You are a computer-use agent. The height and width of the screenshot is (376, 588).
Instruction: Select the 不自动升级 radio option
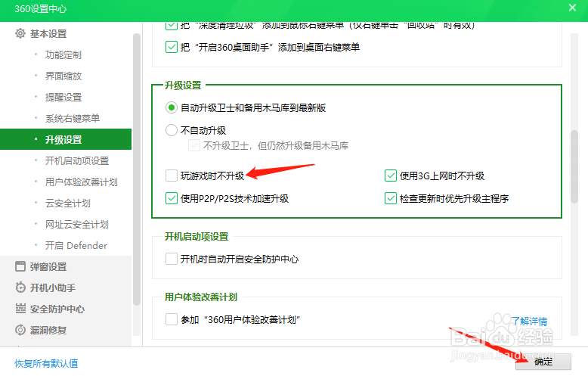click(172, 130)
